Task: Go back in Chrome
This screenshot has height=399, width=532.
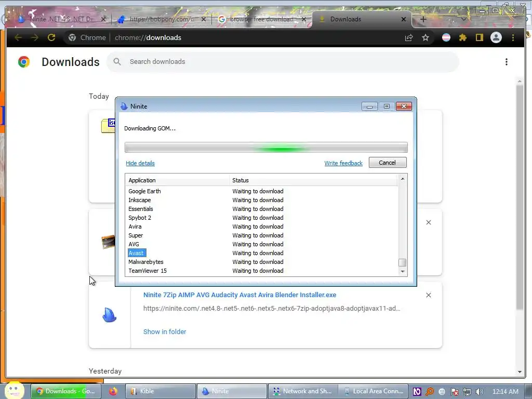Action: tap(18, 37)
